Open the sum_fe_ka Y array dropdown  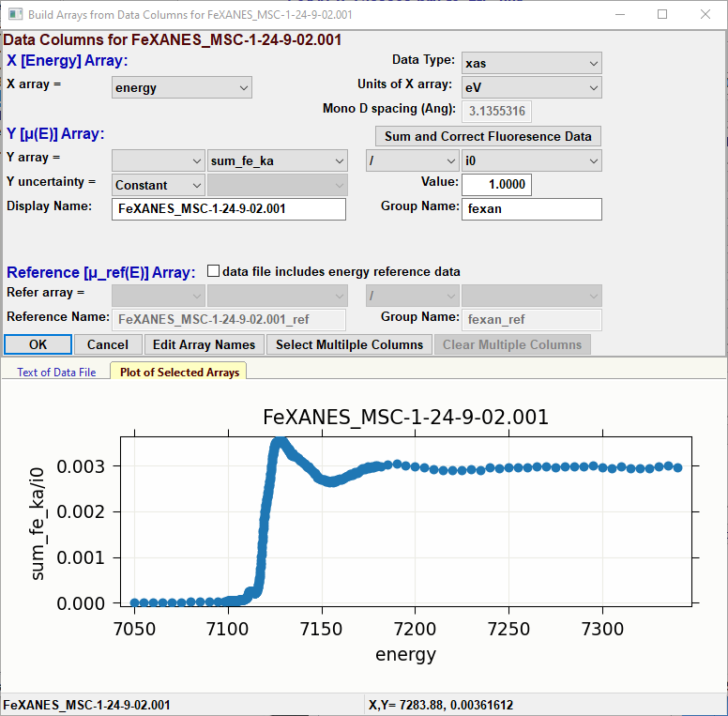click(x=278, y=161)
